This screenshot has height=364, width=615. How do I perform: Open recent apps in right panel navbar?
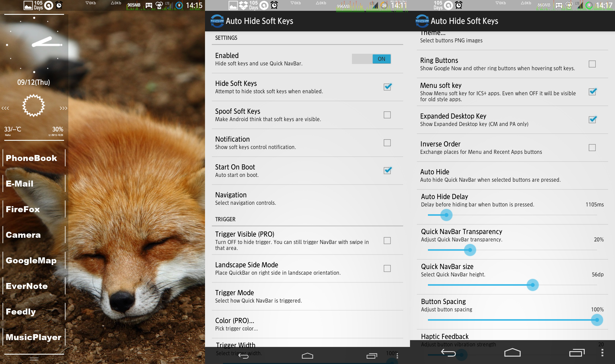577,353
